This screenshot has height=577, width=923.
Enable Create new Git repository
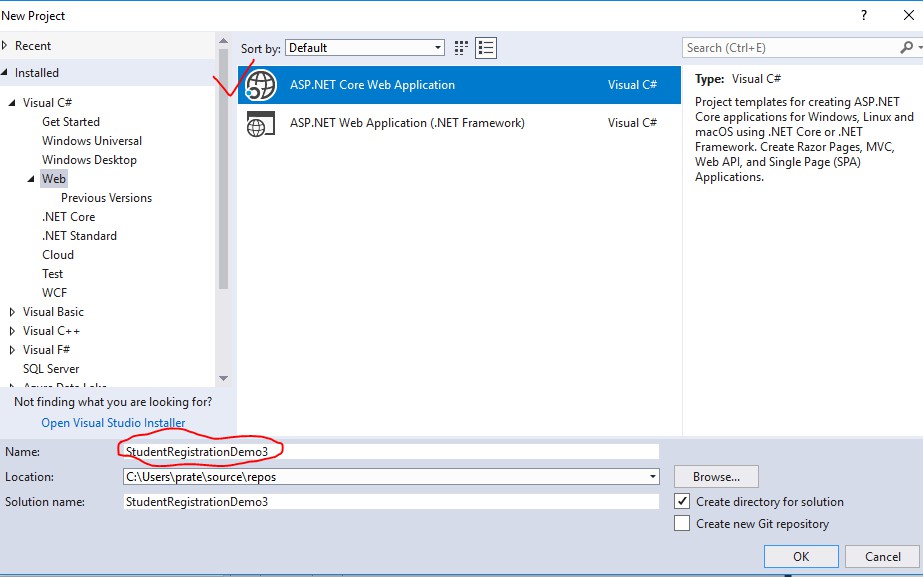(x=682, y=523)
